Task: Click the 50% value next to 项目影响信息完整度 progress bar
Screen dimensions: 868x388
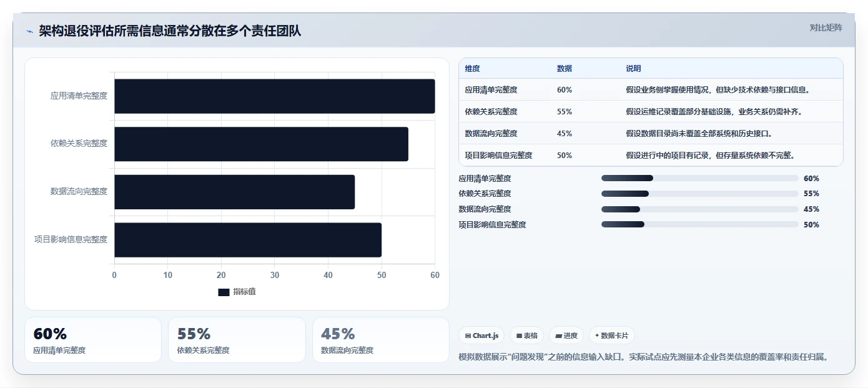Action: pyautogui.click(x=811, y=225)
